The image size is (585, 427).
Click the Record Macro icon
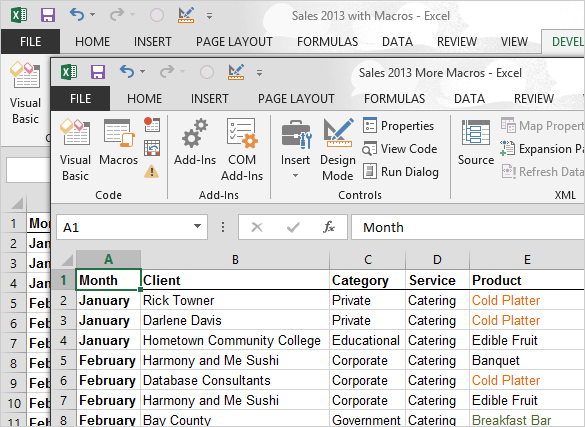[152, 125]
